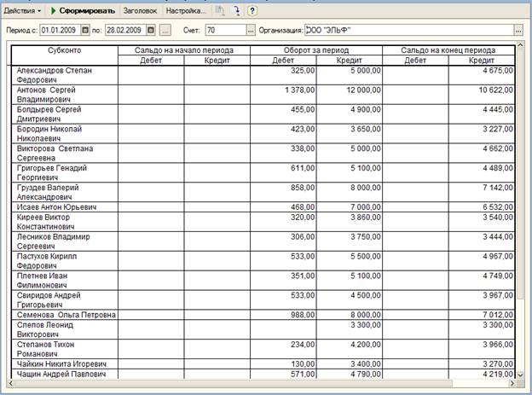Viewport: 532px width, 395px height.
Task: Select the Семенова Ольга Петровна cell
Action: pos(64,314)
